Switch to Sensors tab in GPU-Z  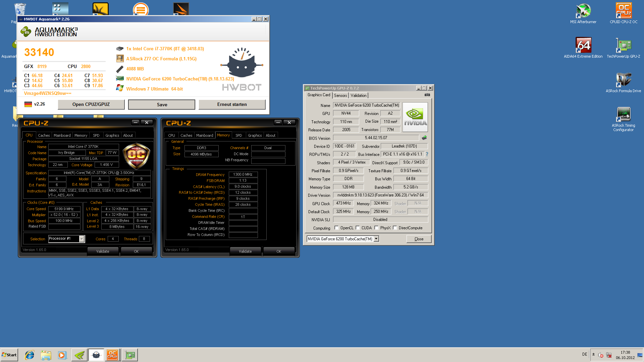(340, 96)
